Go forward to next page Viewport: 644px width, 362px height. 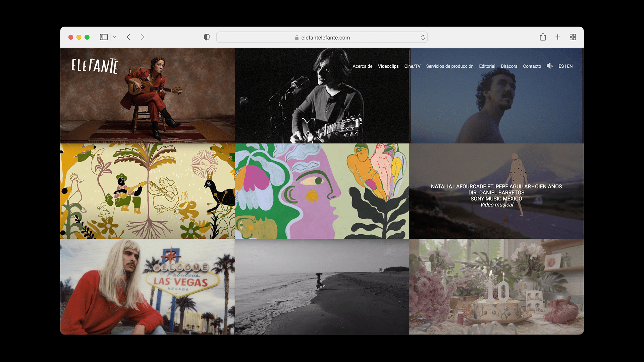143,37
